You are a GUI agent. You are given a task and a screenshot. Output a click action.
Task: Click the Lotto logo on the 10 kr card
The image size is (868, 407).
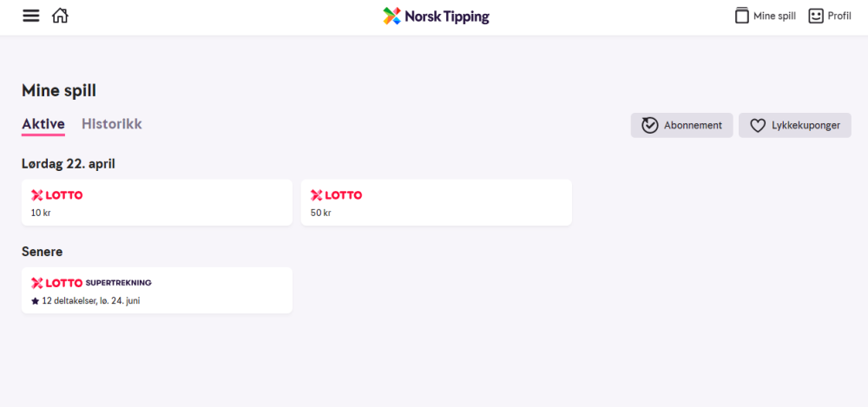click(57, 195)
